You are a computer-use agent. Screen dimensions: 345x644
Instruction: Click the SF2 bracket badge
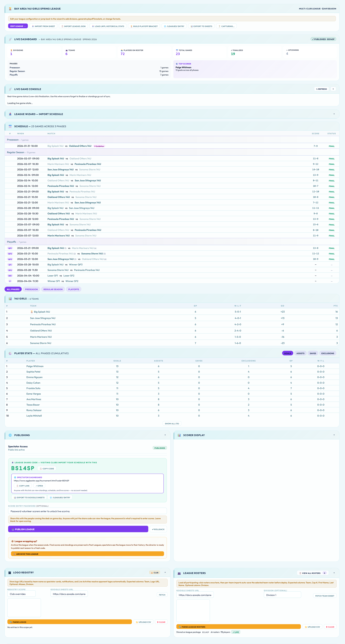[10, 270]
